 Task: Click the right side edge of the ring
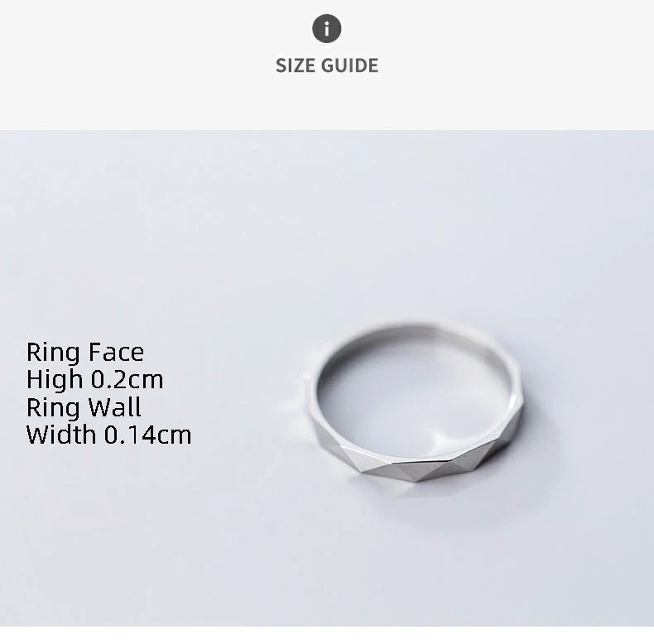(x=515, y=402)
